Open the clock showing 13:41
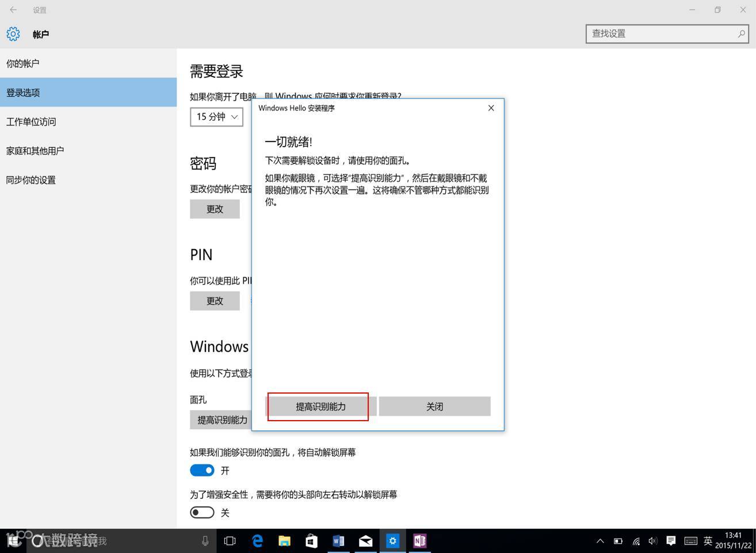The image size is (756, 553). coord(734,540)
